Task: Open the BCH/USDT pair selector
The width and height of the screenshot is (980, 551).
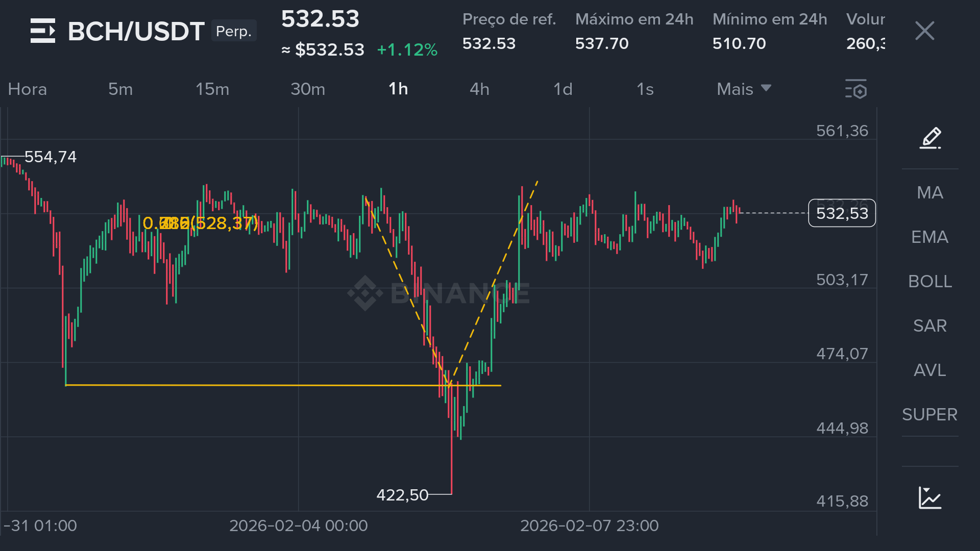Action: [136, 31]
